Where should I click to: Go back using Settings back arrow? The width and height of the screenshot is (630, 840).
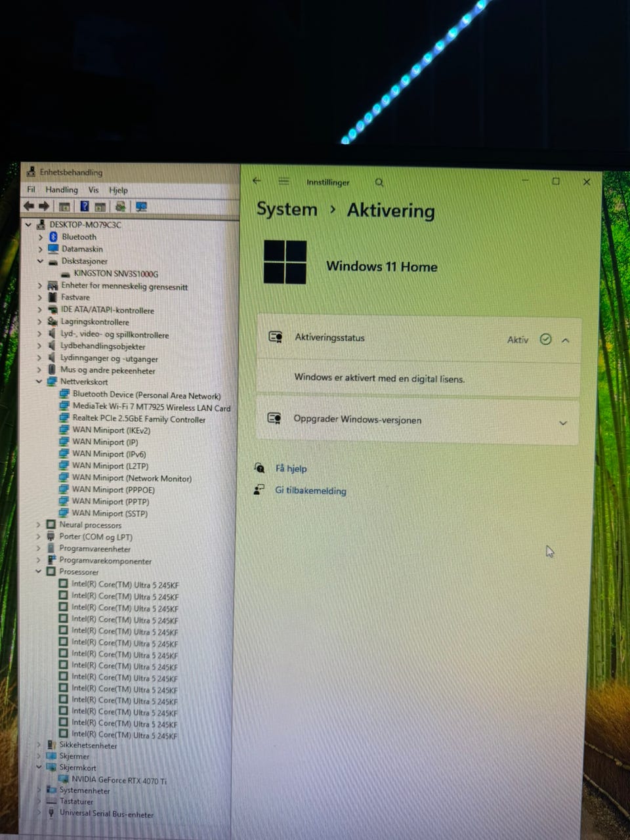(x=257, y=181)
